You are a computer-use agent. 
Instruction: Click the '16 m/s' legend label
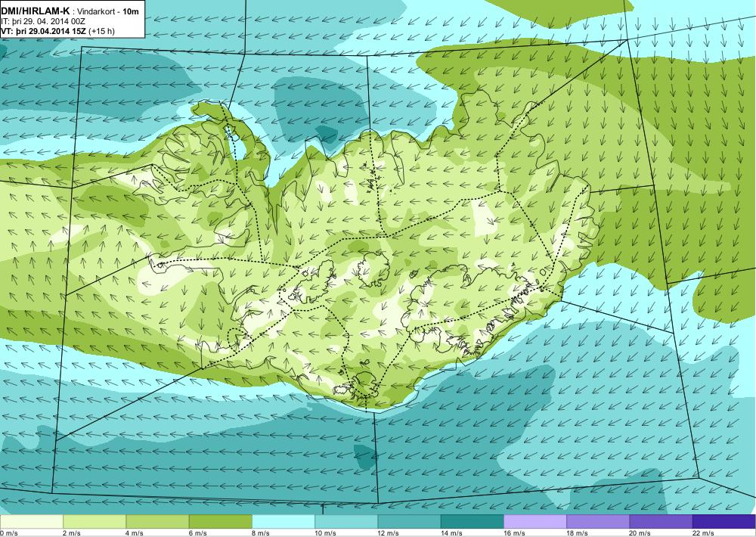coord(514,533)
